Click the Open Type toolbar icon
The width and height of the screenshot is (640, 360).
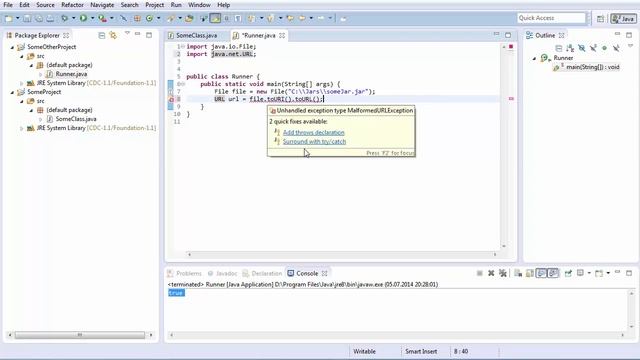tap(189, 18)
